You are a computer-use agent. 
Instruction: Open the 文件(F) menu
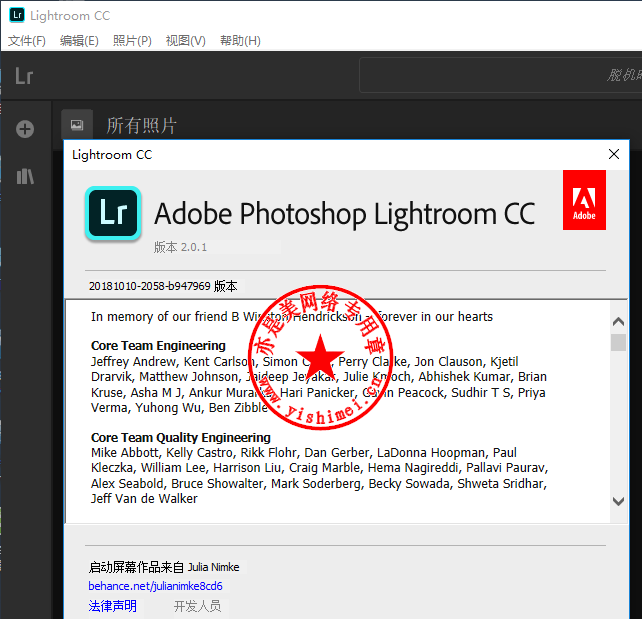[27, 41]
